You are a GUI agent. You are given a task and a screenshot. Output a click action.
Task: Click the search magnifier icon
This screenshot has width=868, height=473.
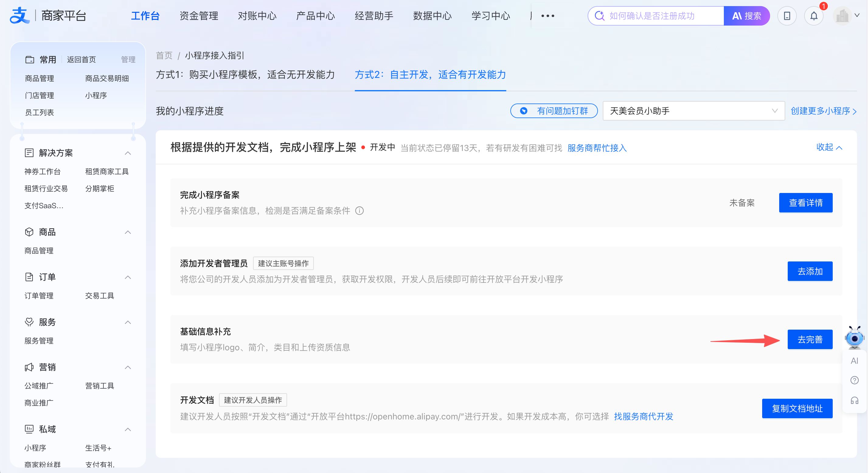tap(599, 16)
